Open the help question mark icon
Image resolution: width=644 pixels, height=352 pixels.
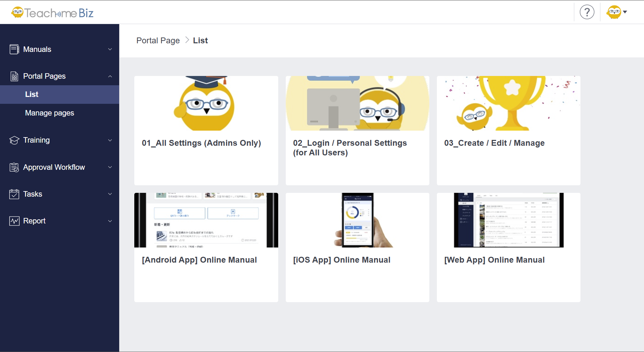(x=587, y=12)
